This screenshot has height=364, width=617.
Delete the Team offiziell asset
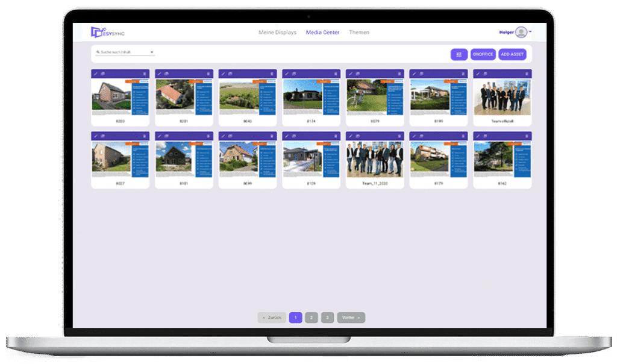[527, 74]
